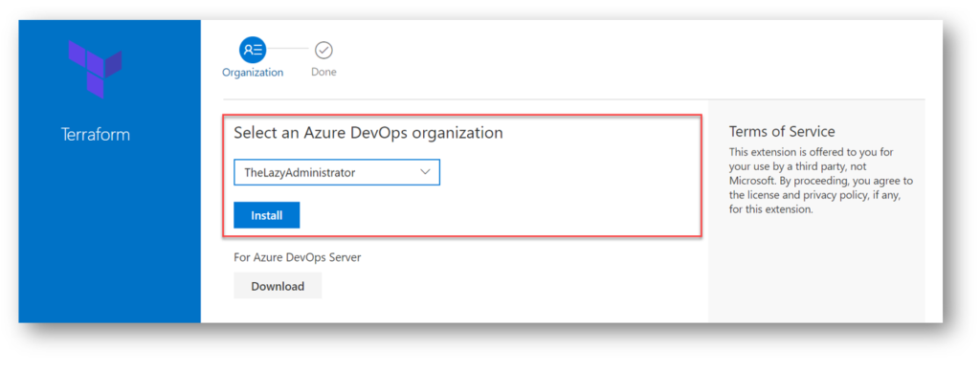Click the Terraform title text
This screenshot has height=371, width=980.
click(x=96, y=134)
